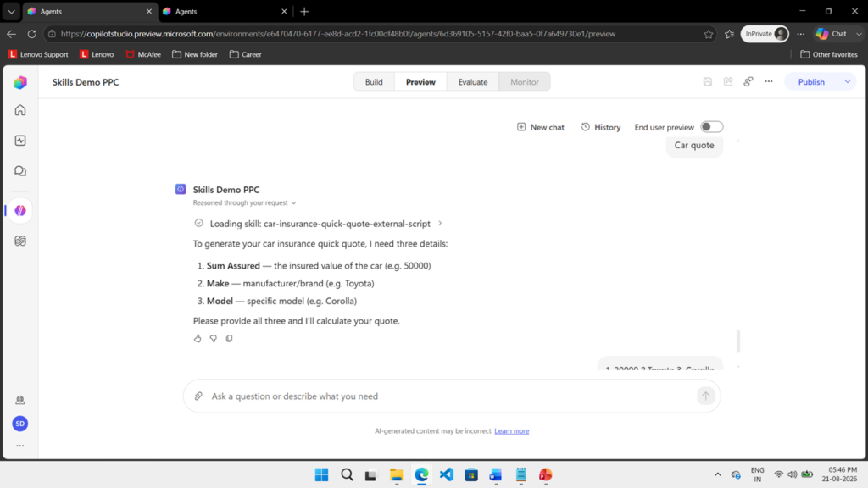Switch to the second Agents browser tab
The width and height of the screenshot is (868, 488).
(x=225, y=11)
